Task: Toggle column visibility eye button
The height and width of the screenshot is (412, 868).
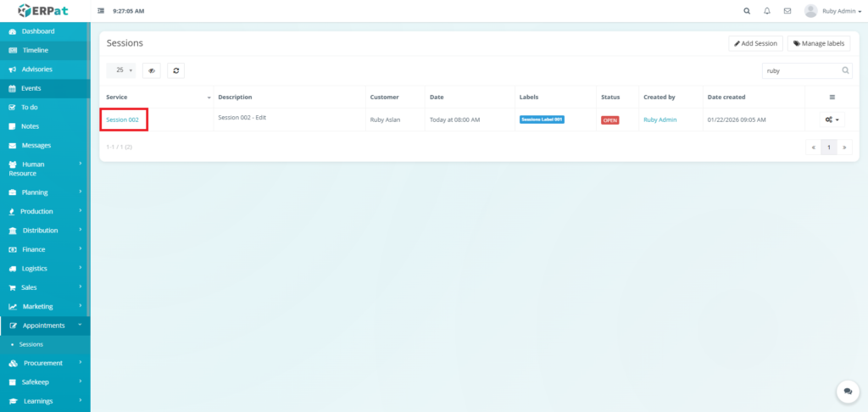Action: pos(152,71)
